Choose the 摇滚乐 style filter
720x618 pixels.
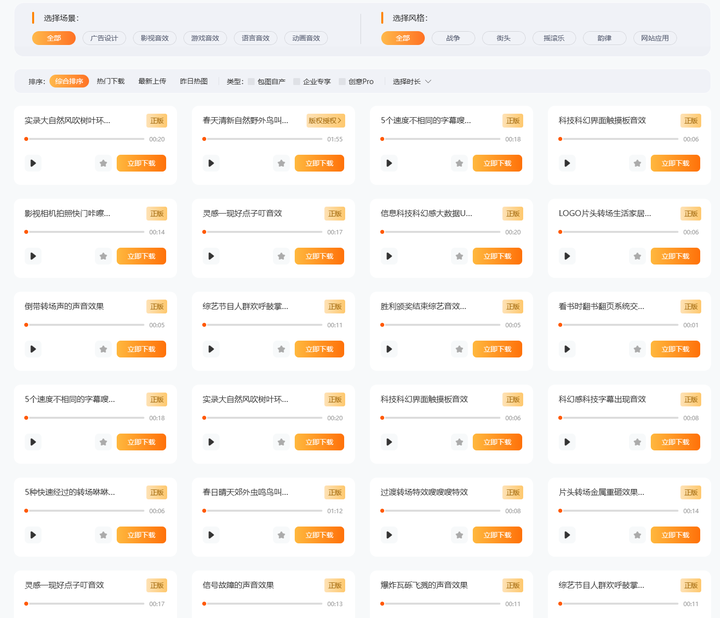pyautogui.click(x=554, y=38)
